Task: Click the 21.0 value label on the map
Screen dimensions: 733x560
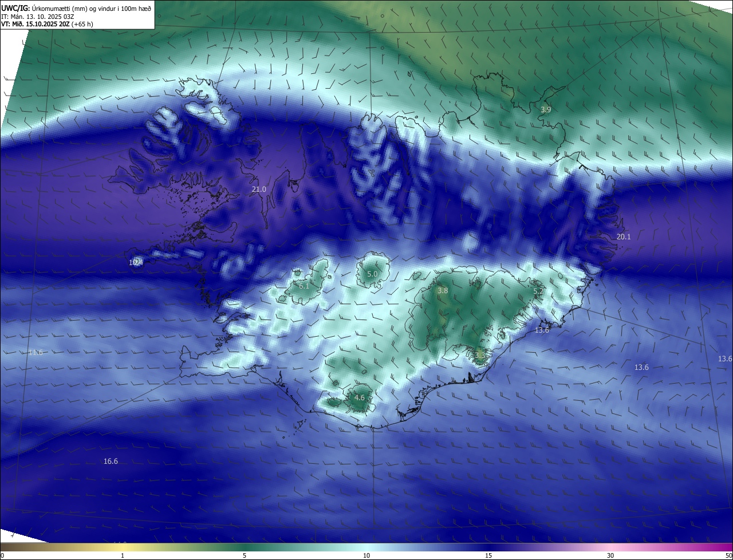Action: [x=259, y=189]
